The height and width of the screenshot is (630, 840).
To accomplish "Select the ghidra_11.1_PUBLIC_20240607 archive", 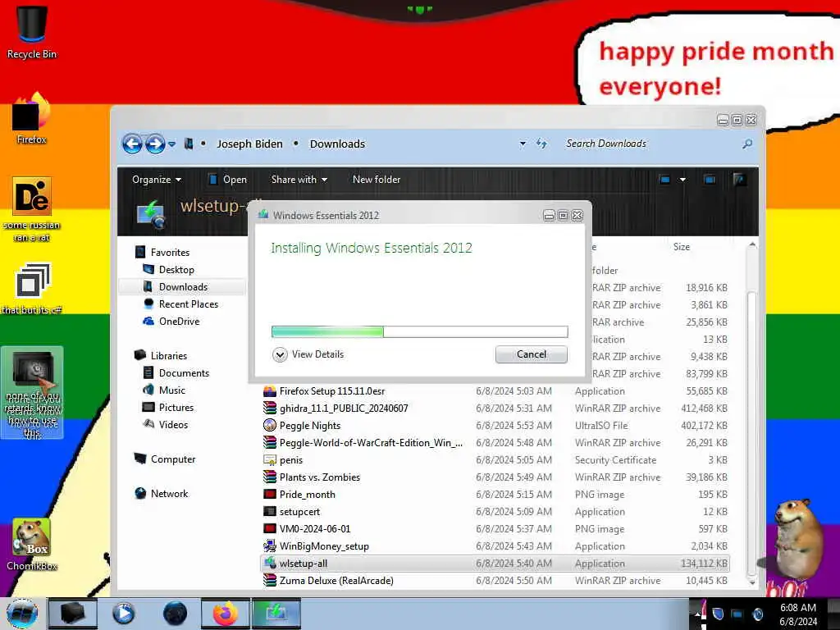I will pos(495,409).
